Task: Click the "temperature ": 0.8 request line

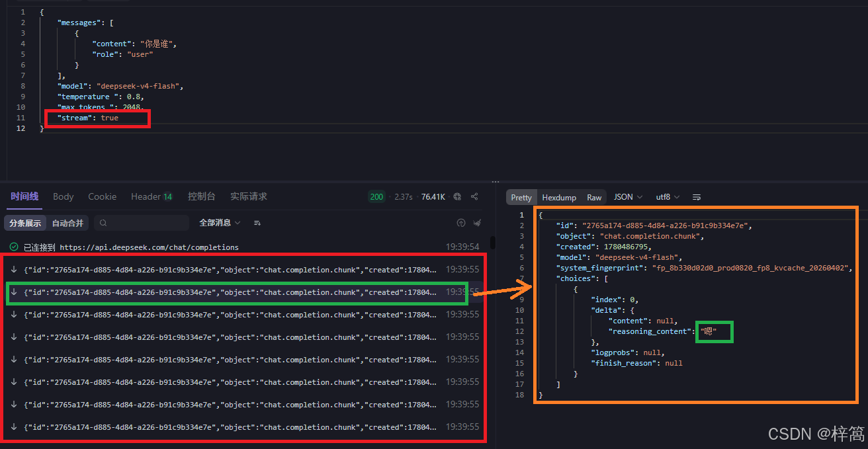Action: tap(101, 97)
